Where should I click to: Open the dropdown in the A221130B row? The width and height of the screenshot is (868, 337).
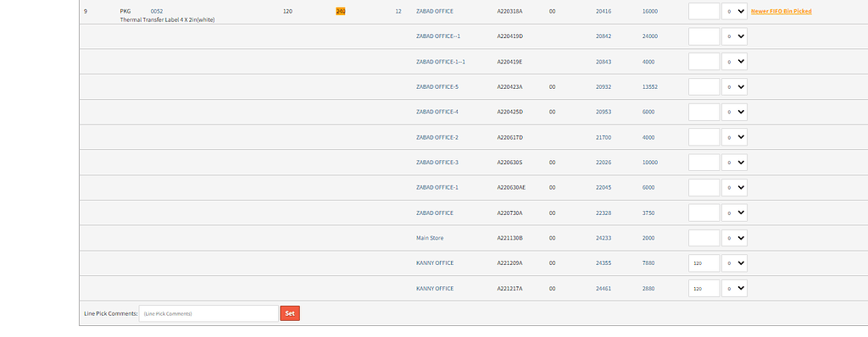pos(735,238)
